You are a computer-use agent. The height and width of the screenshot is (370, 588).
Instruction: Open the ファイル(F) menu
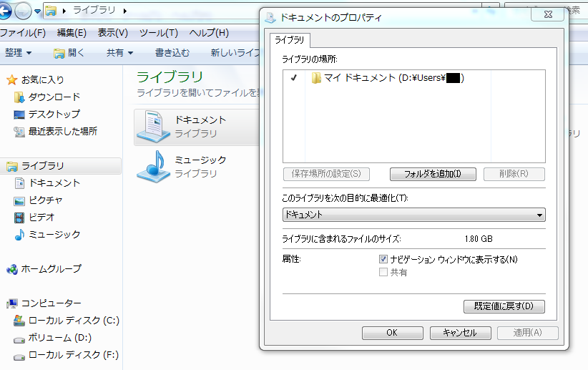point(23,33)
